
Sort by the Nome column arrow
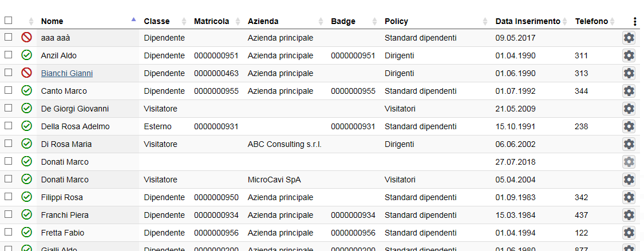pos(133,21)
